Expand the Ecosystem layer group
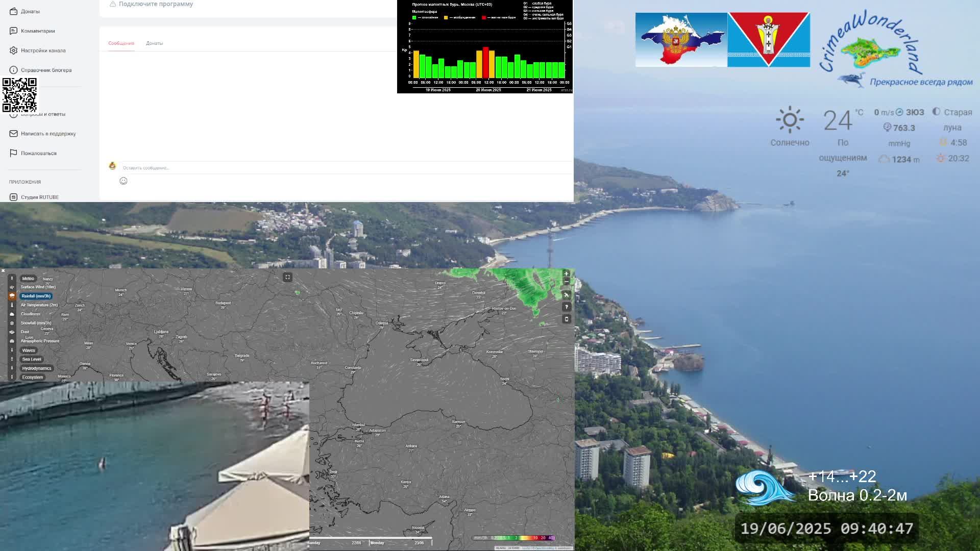This screenshot has width=980, height=551. [x=33, y=378]
